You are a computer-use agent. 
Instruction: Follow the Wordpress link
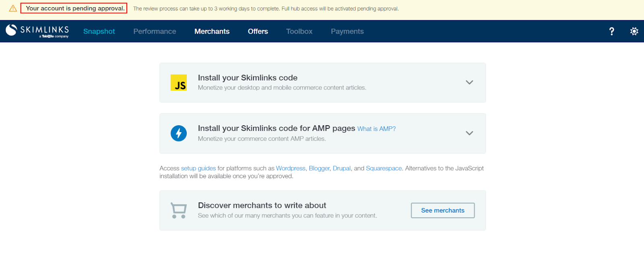pos(291,168)
